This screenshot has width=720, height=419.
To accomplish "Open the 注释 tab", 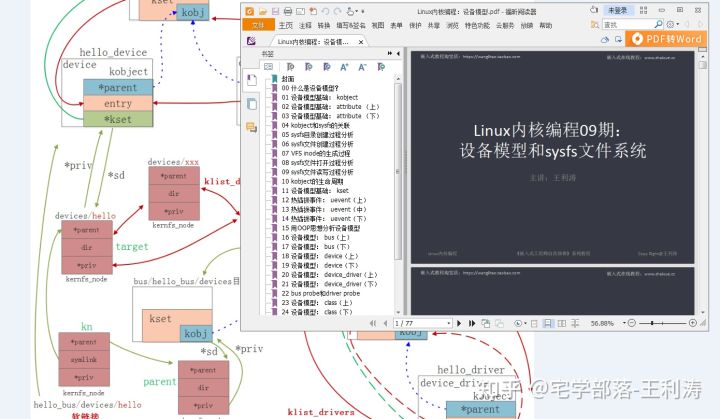I will [x=305, y=25].
